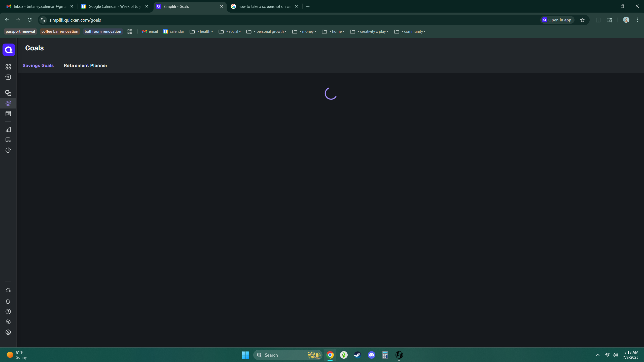Image resolution: width=644 pixels, height=362 pixels.
Task: Open the Help question mark icon
Action: (x=8, y=312)
